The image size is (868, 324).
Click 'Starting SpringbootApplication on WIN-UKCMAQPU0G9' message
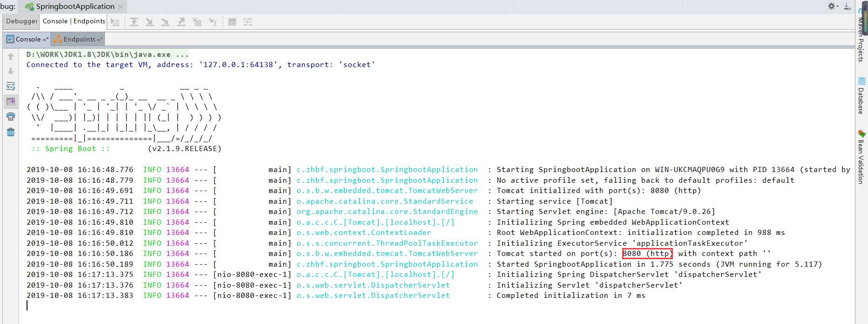(x=673, y=170)
